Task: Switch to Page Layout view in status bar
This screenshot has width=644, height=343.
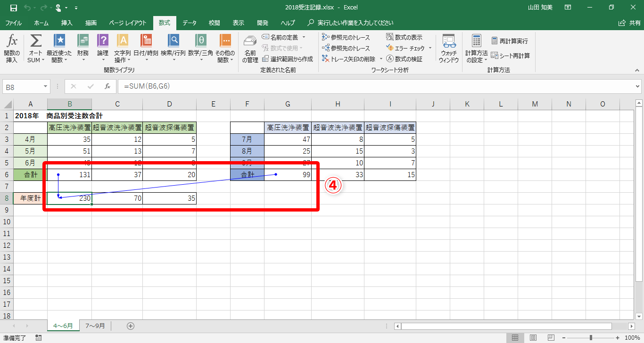Action: coord(533,338)
